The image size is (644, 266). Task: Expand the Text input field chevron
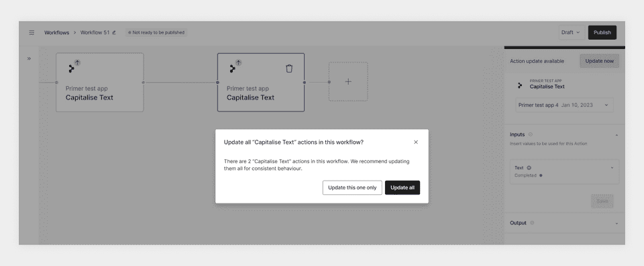pyautogui.click(x=612, y=168)
